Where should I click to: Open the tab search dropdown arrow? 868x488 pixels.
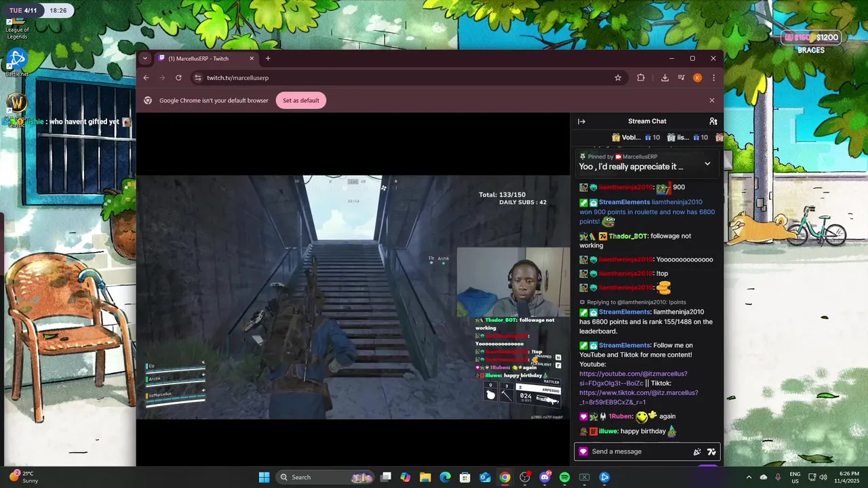pyautogui.click(x=144, y=58)
